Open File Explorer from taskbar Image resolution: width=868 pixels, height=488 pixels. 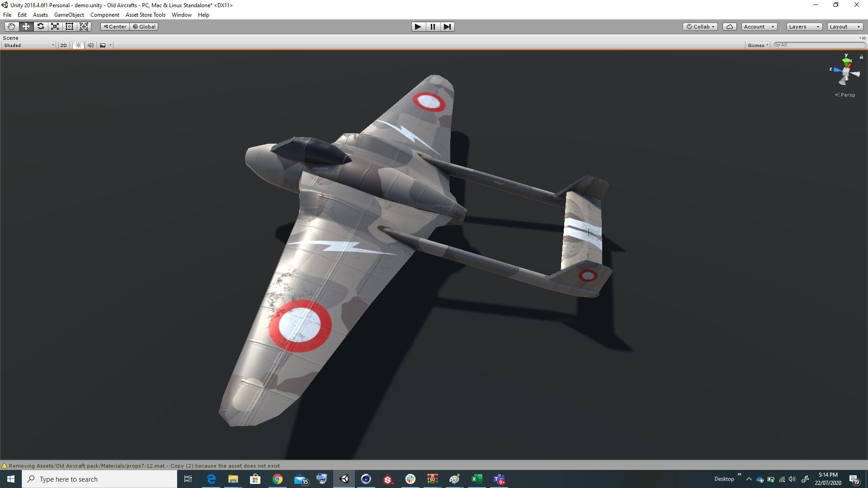point(233,479)
